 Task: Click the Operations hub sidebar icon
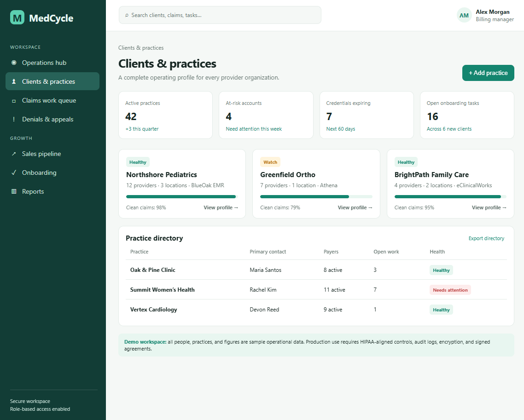click(x=14, y=63)
